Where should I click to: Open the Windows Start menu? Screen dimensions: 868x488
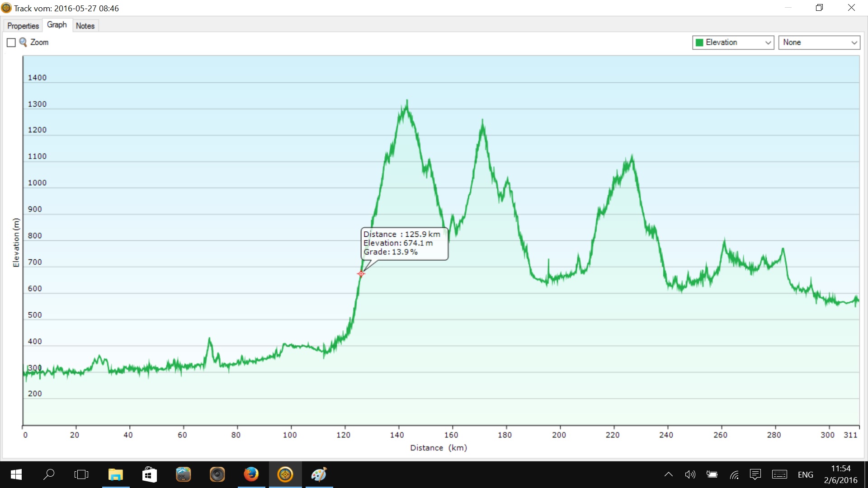click(x=16, y=474)
